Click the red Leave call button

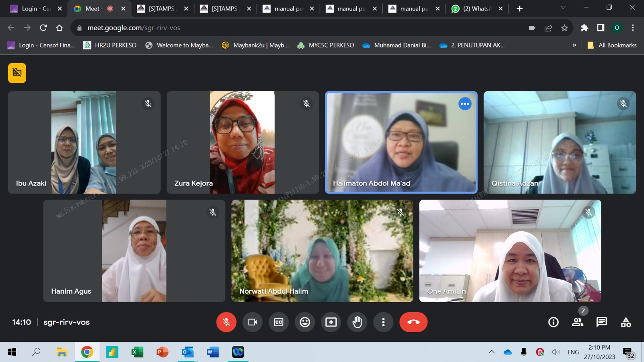coord(413,322)
